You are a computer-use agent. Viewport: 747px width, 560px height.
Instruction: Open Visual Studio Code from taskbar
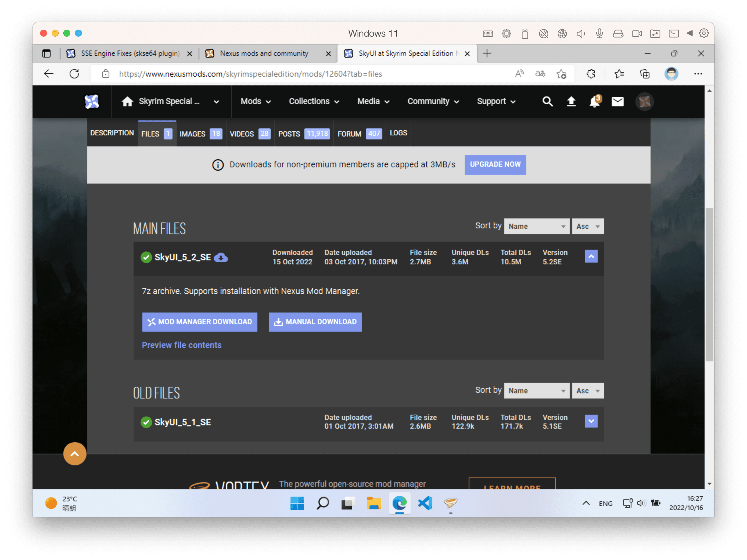[425, 503]
